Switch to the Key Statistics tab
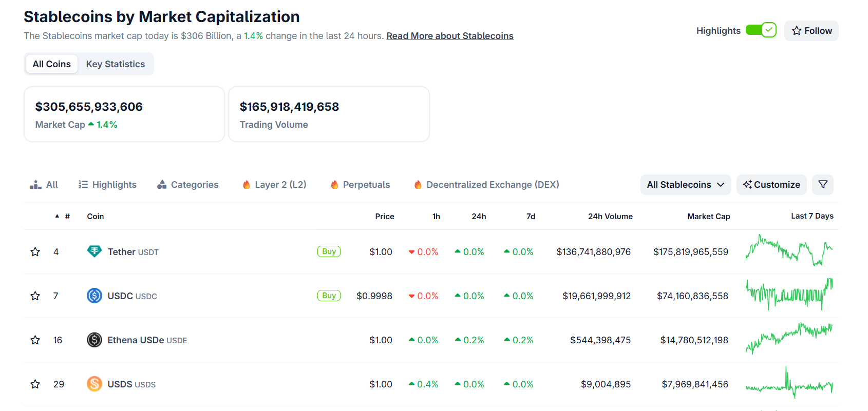Image resolution: width=868 pixels, height=411 pixels. 116,64
